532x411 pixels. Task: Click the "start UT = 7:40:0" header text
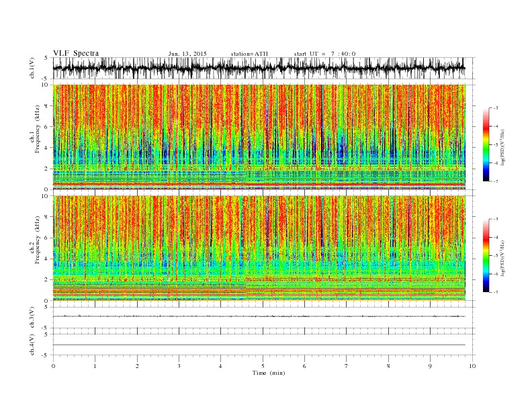tap(324, 54)
